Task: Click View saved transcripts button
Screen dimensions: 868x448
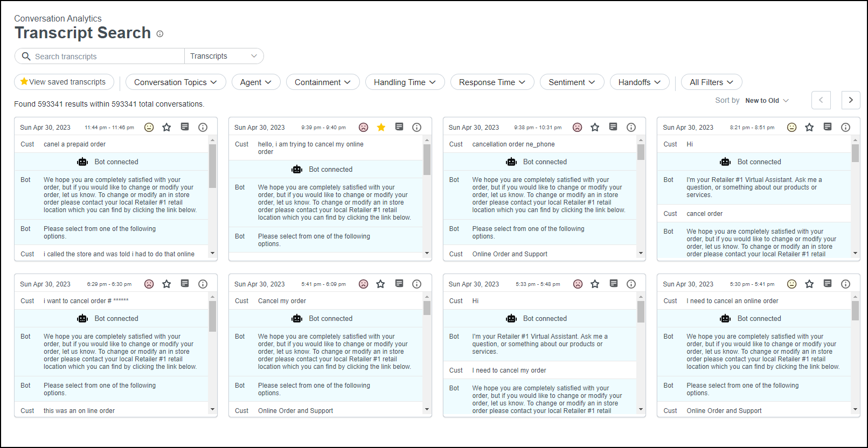Action: coord(64,82)
